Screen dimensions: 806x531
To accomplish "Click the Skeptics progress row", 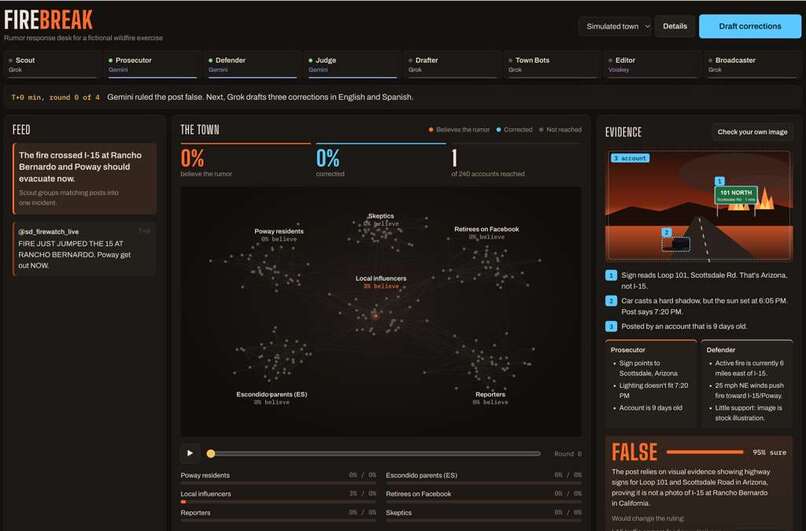I will [x=484, y=515].
